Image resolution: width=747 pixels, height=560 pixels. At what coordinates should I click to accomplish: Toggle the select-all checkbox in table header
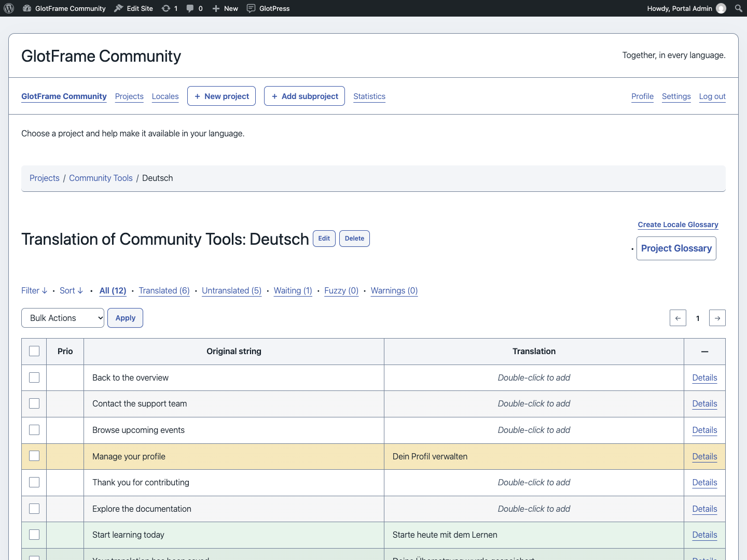pyautogui.click(x=34, y=351)
